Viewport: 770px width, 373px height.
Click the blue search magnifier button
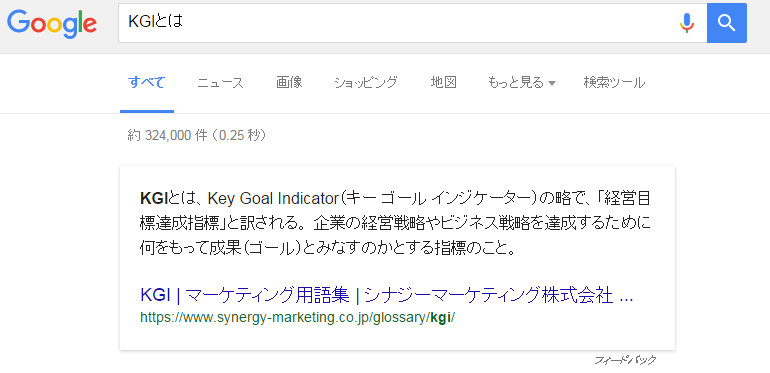pos(727,23)
